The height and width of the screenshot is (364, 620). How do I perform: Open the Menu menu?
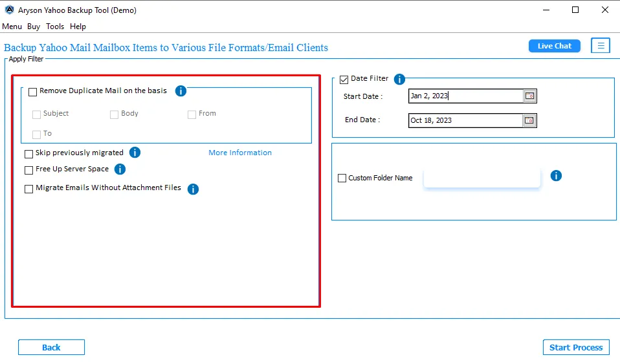(12, 27)
